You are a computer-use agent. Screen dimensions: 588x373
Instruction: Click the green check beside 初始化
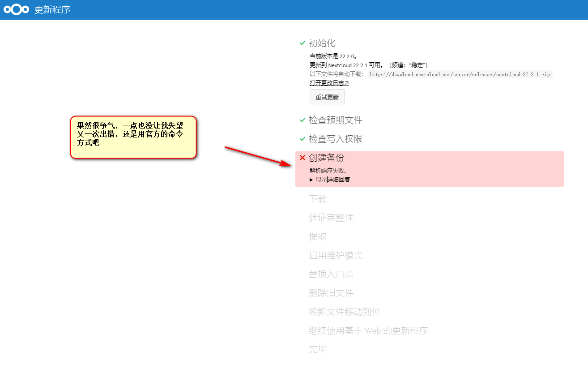303,43
